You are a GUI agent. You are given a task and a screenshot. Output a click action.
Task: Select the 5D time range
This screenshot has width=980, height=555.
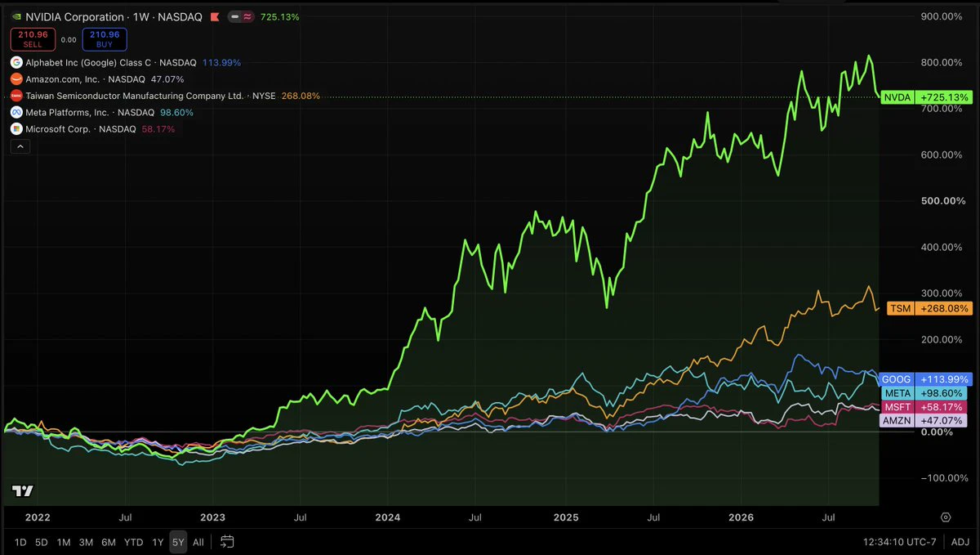[42, 542]
